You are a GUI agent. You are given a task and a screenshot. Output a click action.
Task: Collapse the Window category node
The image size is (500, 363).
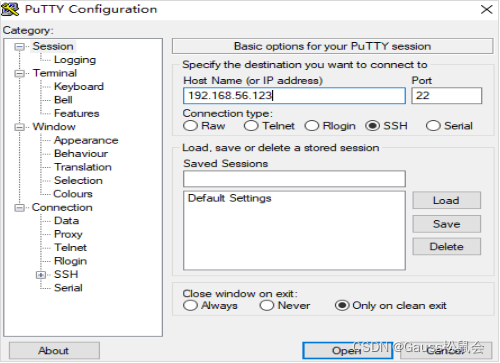[19, 127]
